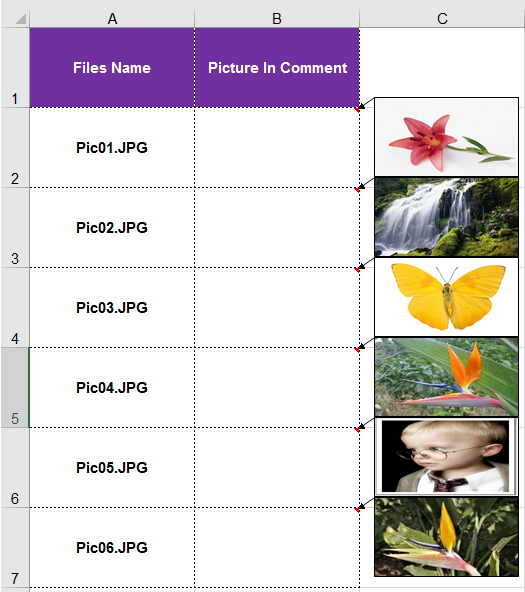Click the last bird-of-paradise flower picture

pyautogui.click(x=446, y=537)
